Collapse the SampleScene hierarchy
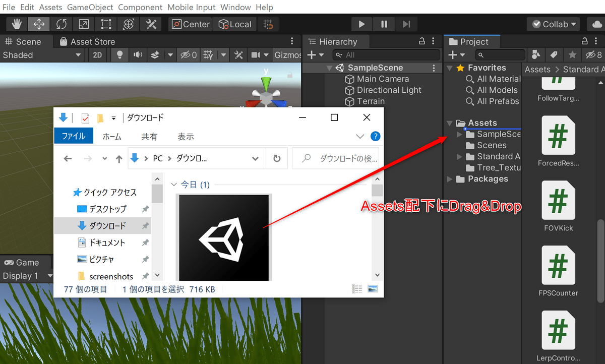The height and width of the screenshot is (364, 605). 329,68
